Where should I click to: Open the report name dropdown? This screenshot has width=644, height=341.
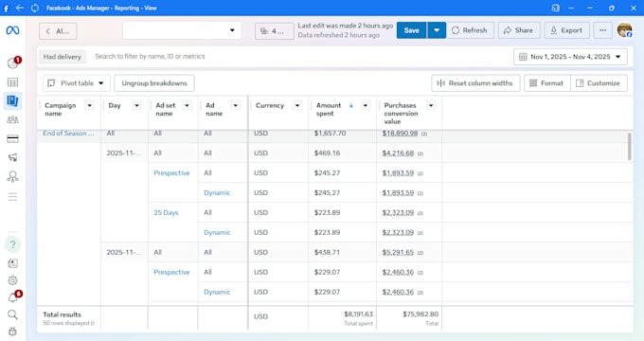(x=182, y=30)
